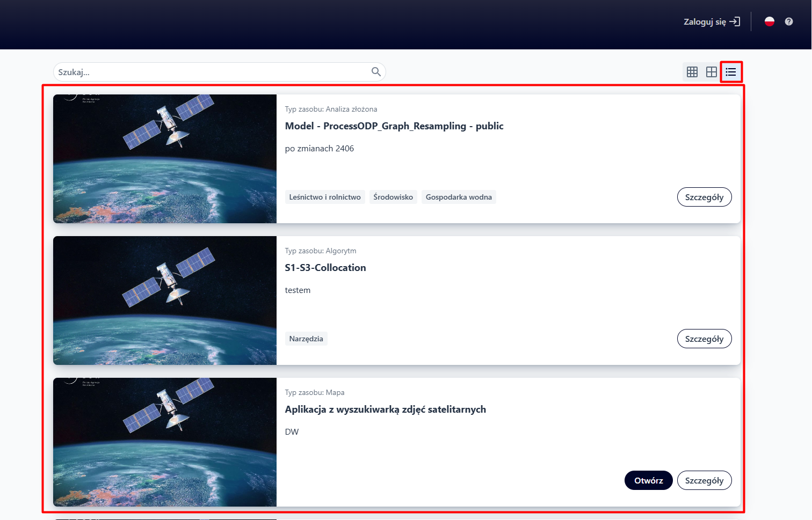Click Zaloguj się to log in
Image resolution: width=812 pixels, height=520 pixels.
pyautogui.click(x=712, y=21)
